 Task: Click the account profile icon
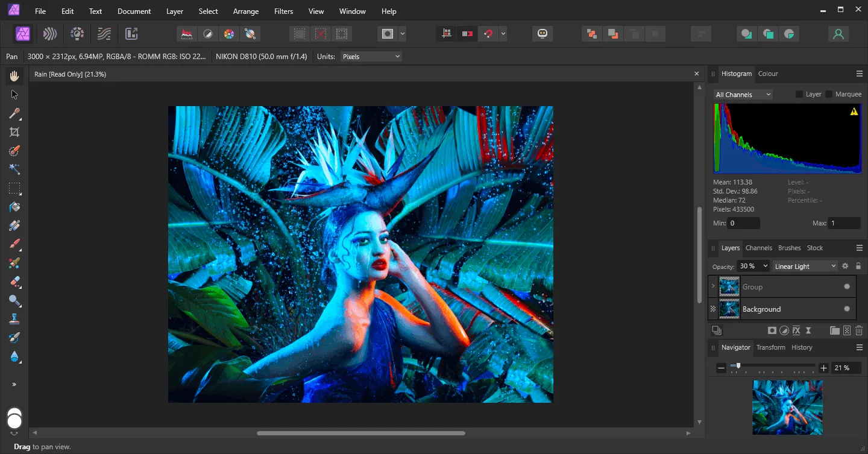(x=838, y=34)
